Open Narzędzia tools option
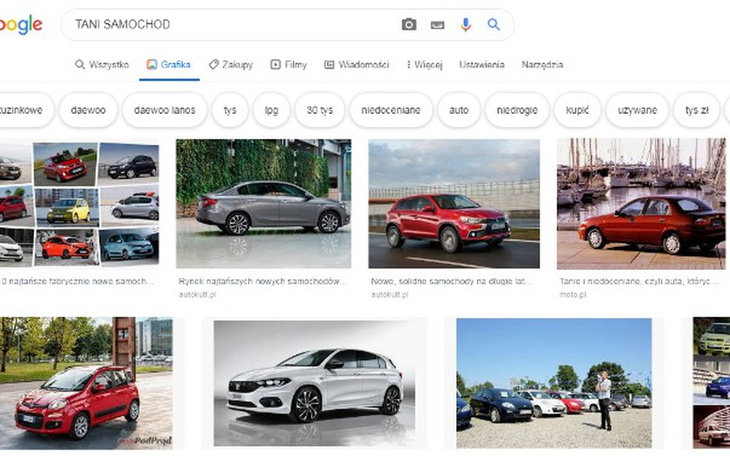The image size is (730, 456). pos(542,64)
